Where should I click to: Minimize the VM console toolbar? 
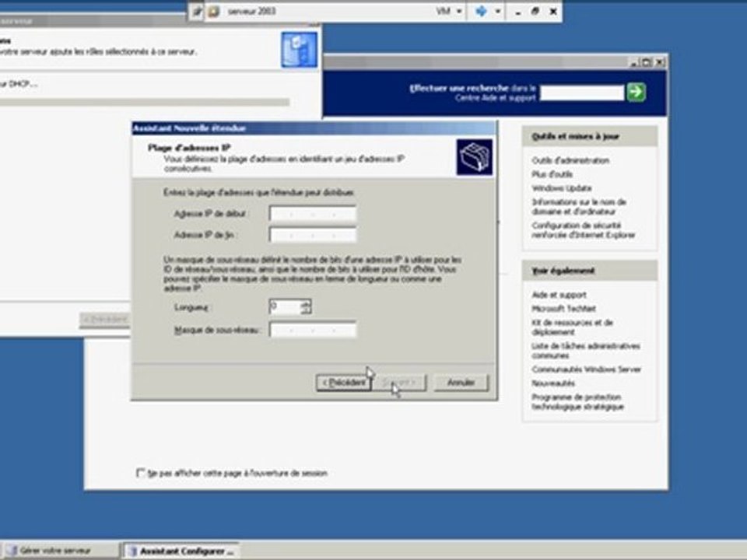518,12
